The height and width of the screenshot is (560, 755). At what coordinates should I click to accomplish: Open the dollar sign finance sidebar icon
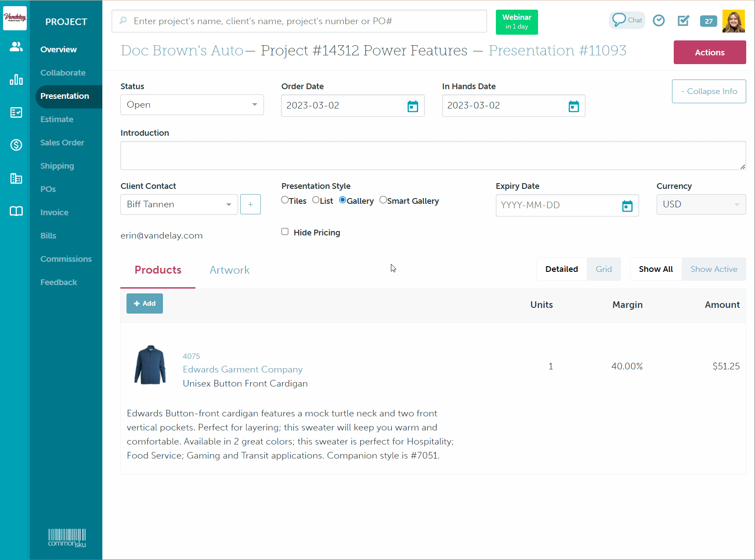point(16,145)
